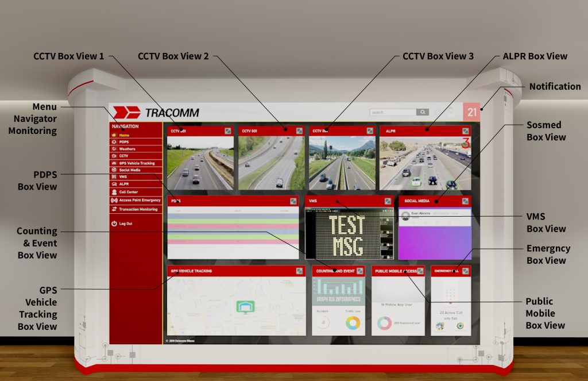Select Weathers in the navigation menu

tap(127, 149)
